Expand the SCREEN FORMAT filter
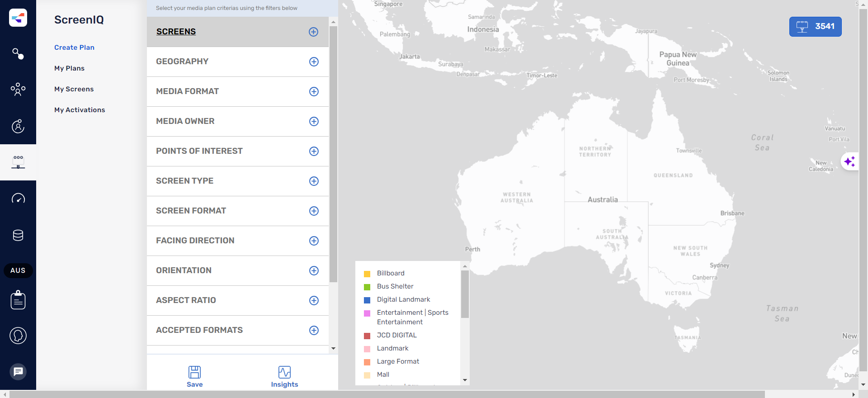 314,211
